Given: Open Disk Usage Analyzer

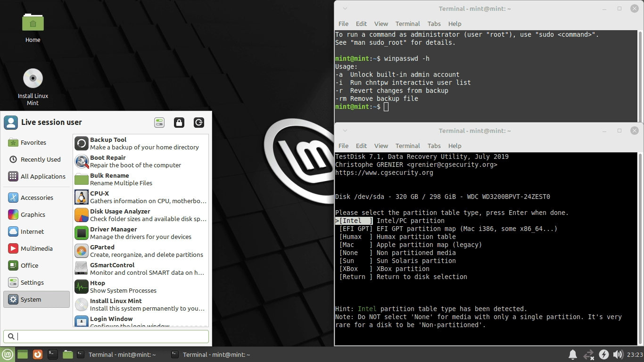Looking at the screenshot, I should tap(140, 215).
